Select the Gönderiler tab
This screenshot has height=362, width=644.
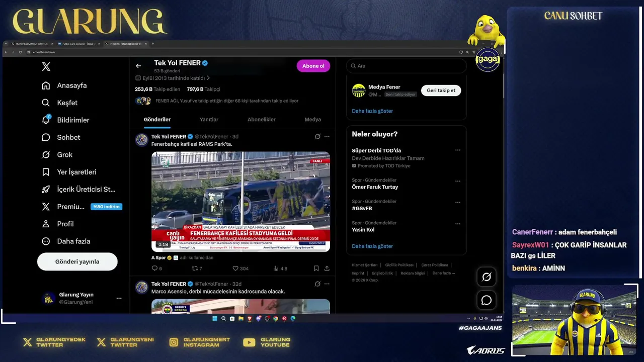[x=157, y=120]
